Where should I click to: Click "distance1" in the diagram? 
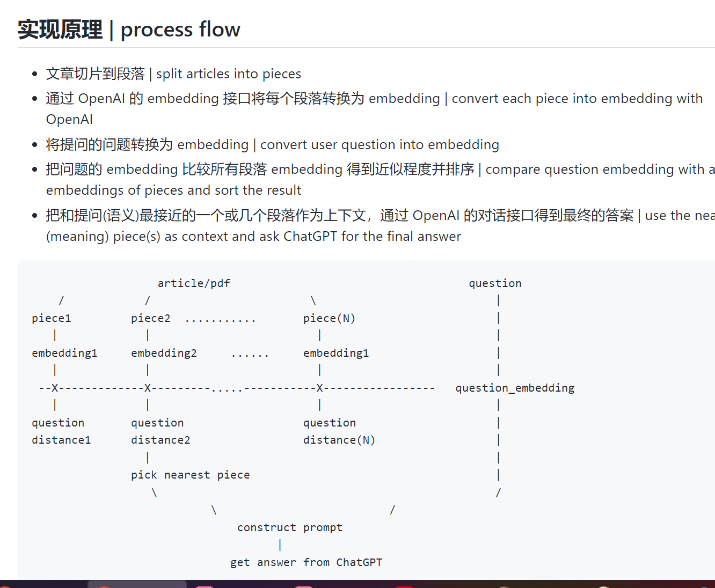(61, 440)
